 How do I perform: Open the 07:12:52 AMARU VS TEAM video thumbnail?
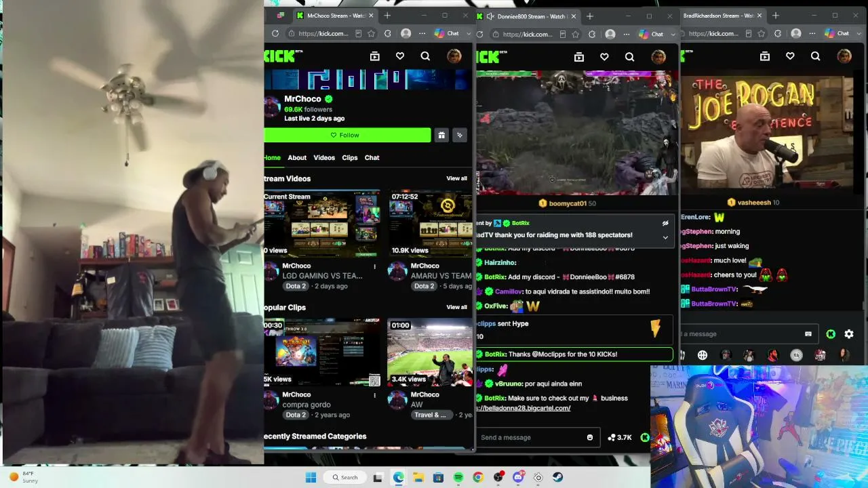430,224
